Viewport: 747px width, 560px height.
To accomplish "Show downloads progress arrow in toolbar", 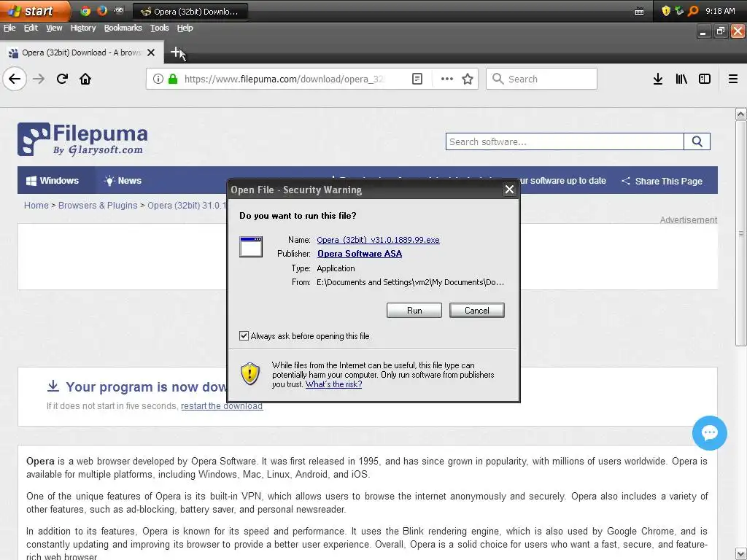I will 658,79.
